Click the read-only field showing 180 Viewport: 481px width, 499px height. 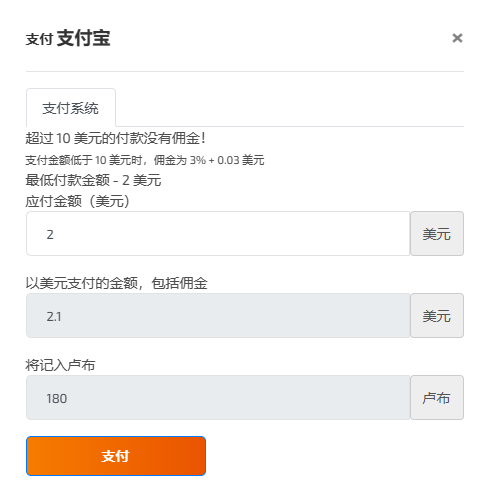[218, 398]
